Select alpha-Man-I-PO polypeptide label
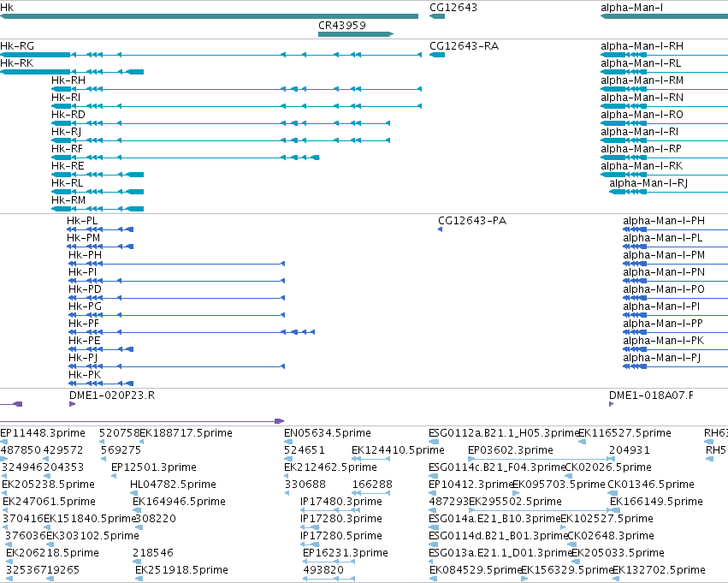Screen dimensions: 728x583 point(664,289)
